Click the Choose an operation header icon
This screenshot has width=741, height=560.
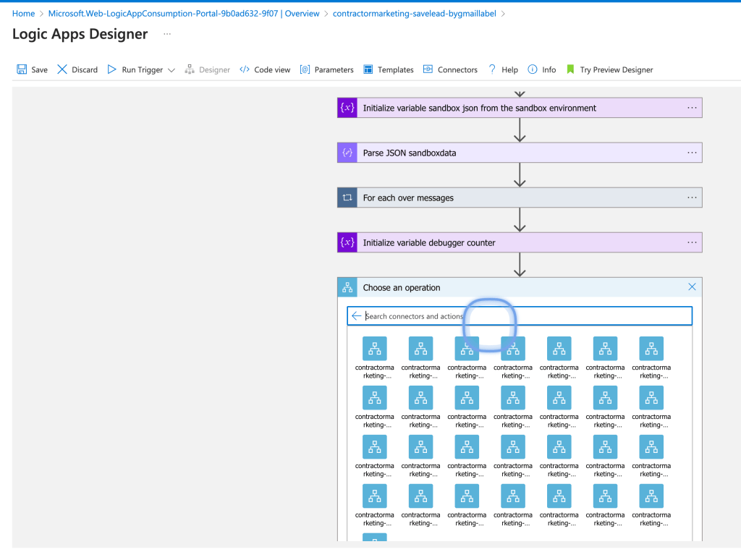[x=347, y=287]
